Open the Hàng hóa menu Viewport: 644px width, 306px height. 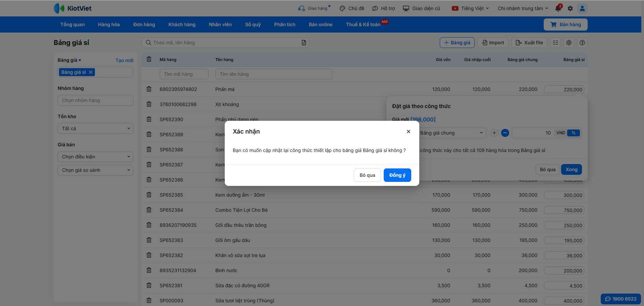[109, 24]
